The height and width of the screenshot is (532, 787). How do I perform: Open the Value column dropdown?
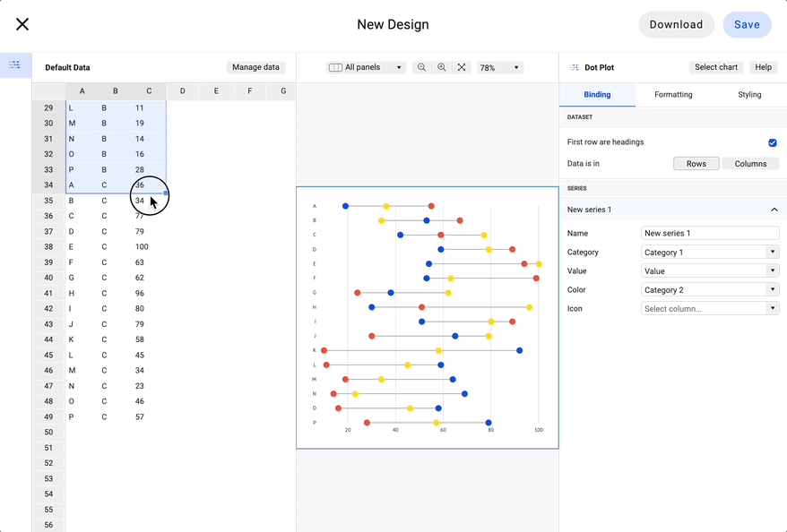click(710, 270)
